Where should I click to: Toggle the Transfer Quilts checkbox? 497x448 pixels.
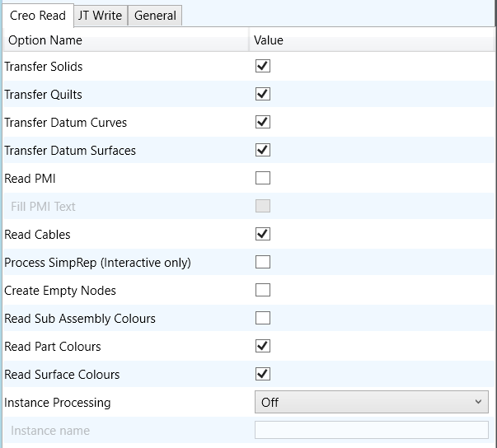pos(263,94)
